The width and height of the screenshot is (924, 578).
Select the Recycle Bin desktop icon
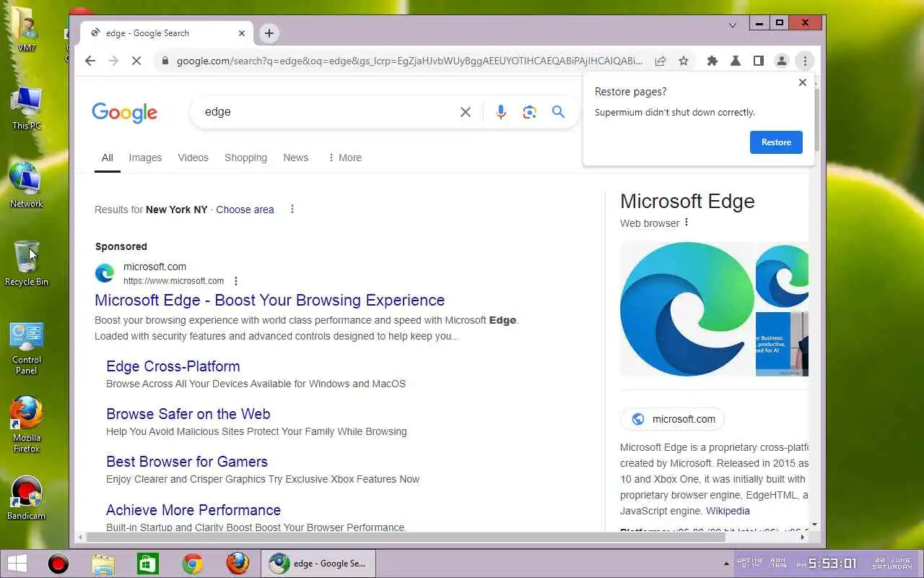[x=27, y=264]
